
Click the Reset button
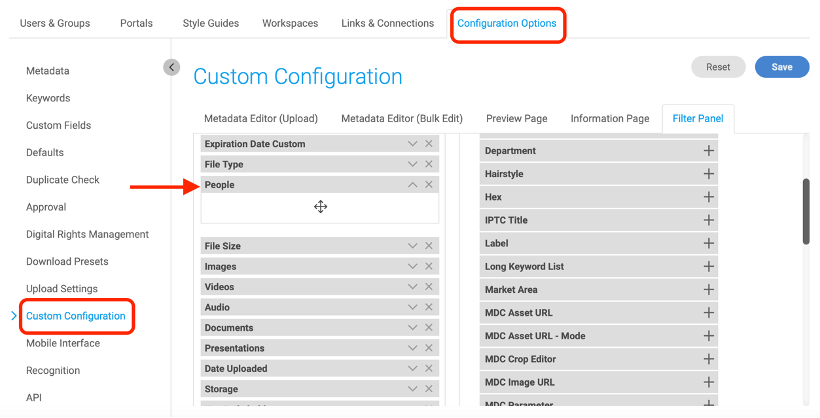tap(718, 67)
